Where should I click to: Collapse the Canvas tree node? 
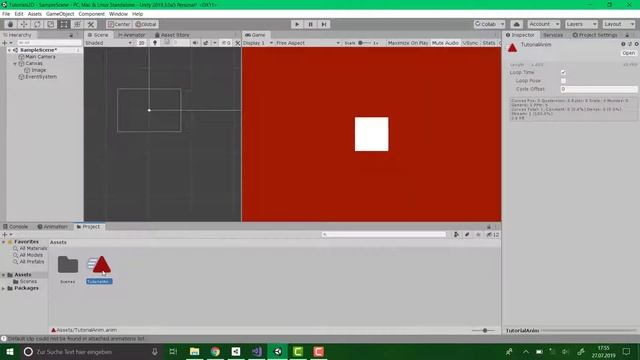[x=15, y=64]
